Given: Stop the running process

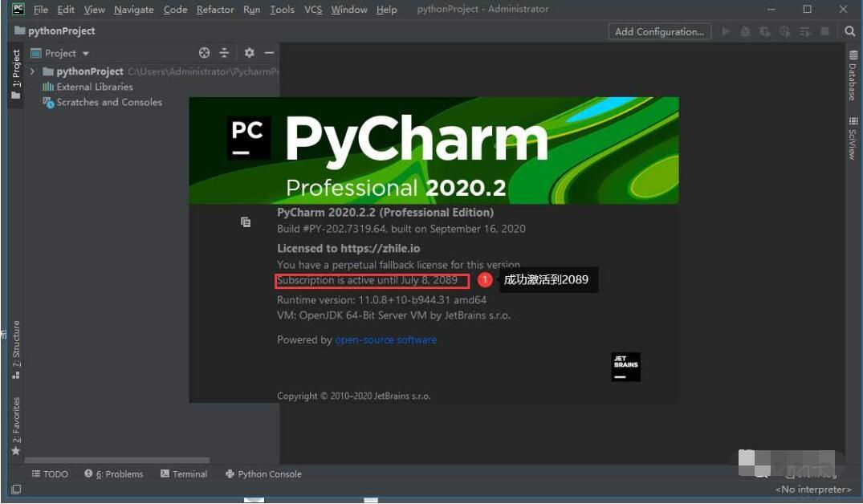Looking at the screenshot, I should click(825, 31).
